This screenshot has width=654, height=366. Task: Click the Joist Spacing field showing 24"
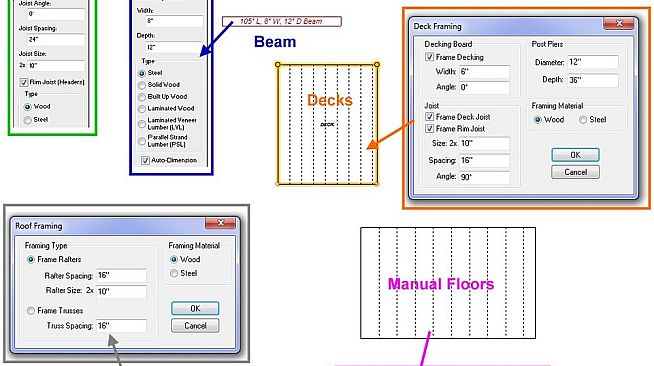(56, 40)
